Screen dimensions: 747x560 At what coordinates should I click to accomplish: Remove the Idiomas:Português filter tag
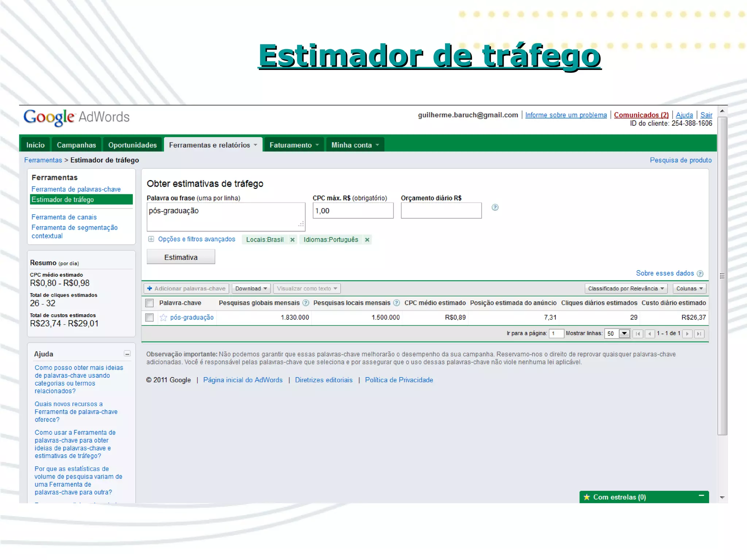tap(367, 240)
